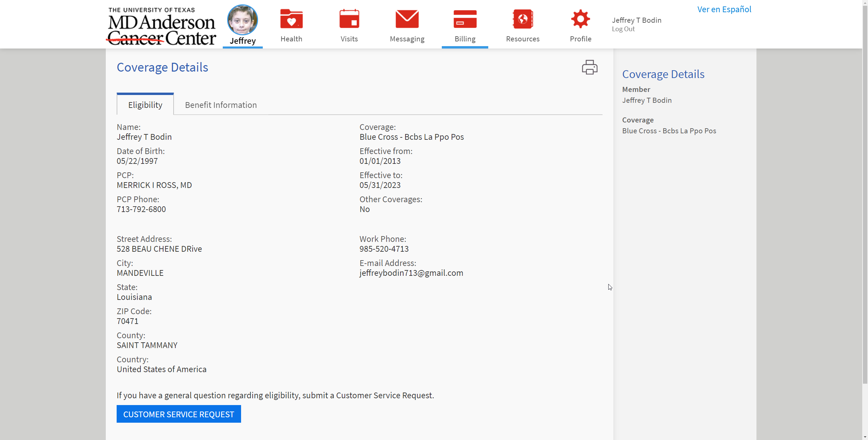Screen dimensions: 868x440
Task: Switch to the Benefit Information tab
Action: [221, 105]
